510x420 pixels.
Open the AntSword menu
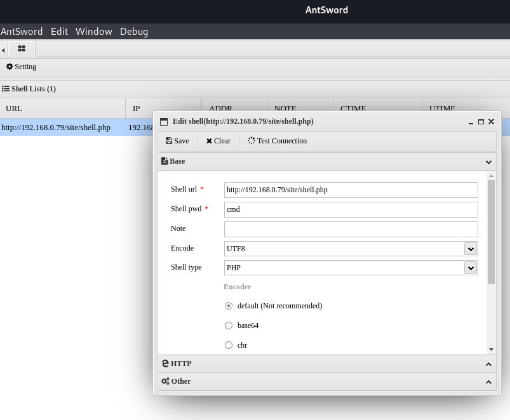[x=22, y=32]
